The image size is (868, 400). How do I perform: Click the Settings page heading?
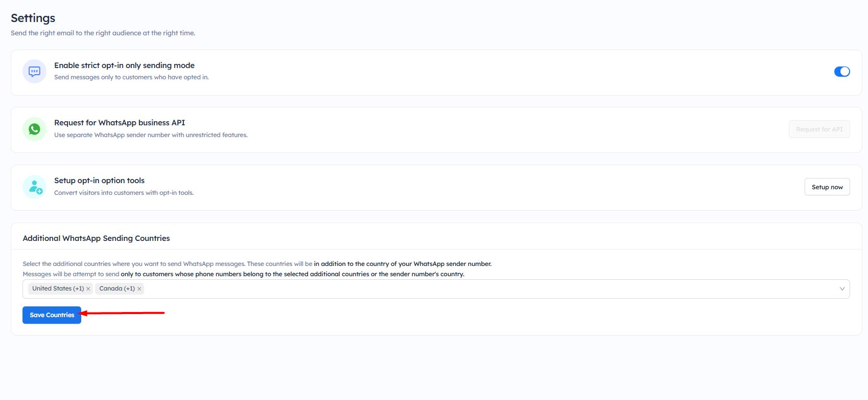point(33,18)
